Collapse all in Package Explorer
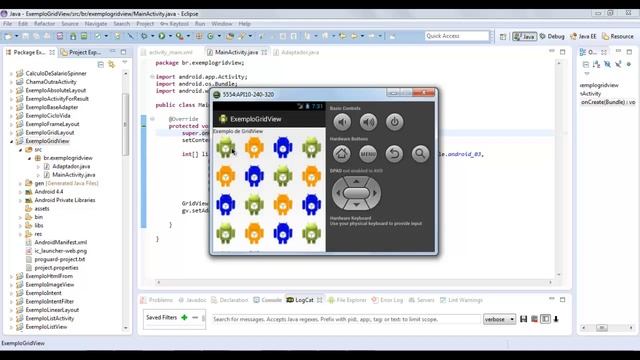This screenshot has height=360, width=640. coord(100,64)
